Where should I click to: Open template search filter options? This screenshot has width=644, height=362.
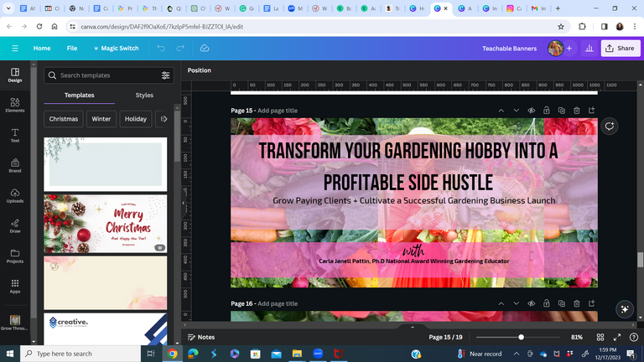[165, 75]
